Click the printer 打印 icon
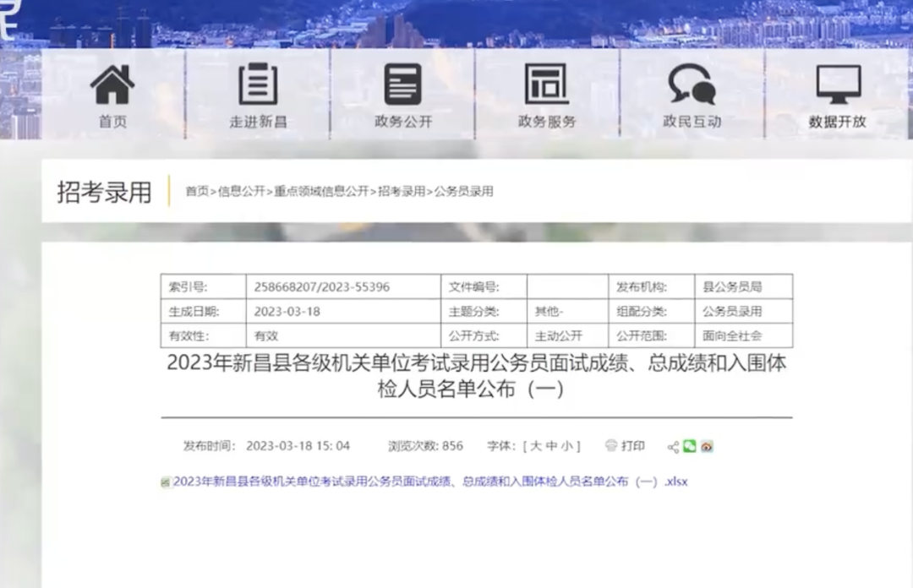Screen dimensions: 913x588 pyautogui.click(x=611, y=446)
